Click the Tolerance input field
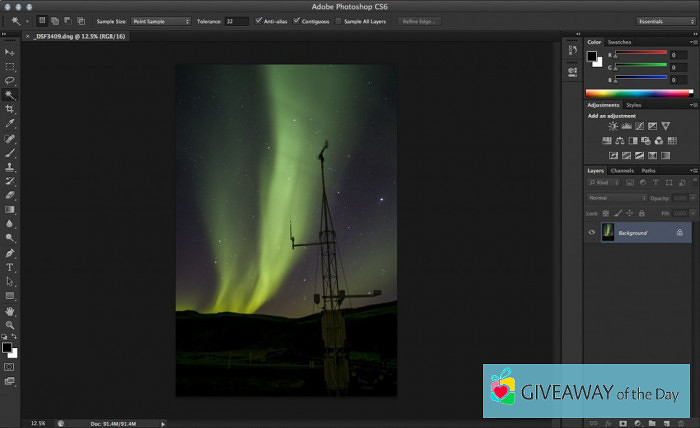700x428 pixels. [236, 20]
